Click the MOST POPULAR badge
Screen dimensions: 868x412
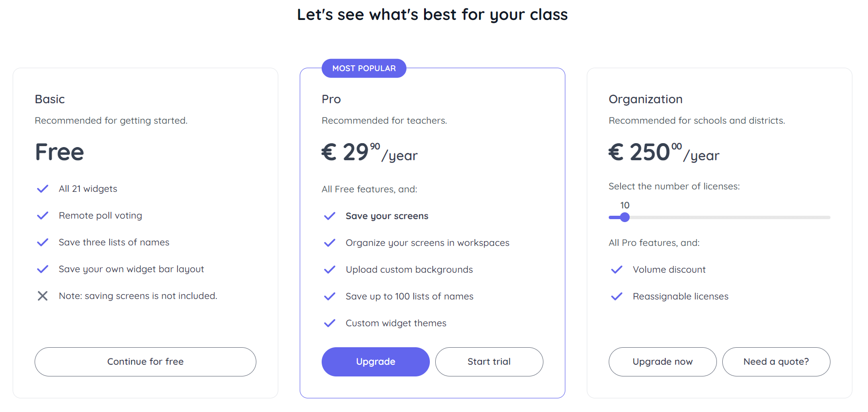pyautogui.click(x=364, y=69)
